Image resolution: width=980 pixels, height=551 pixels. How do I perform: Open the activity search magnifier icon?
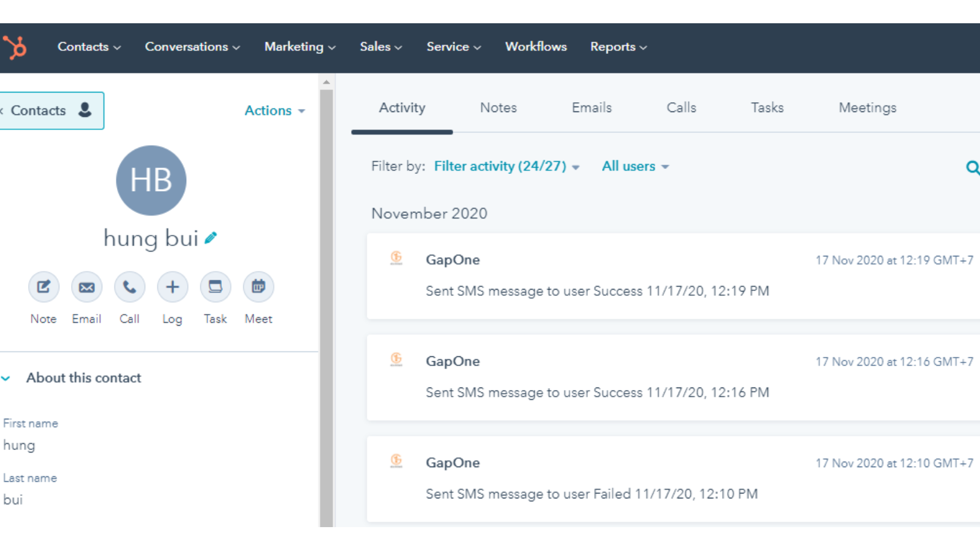point(972,167)
